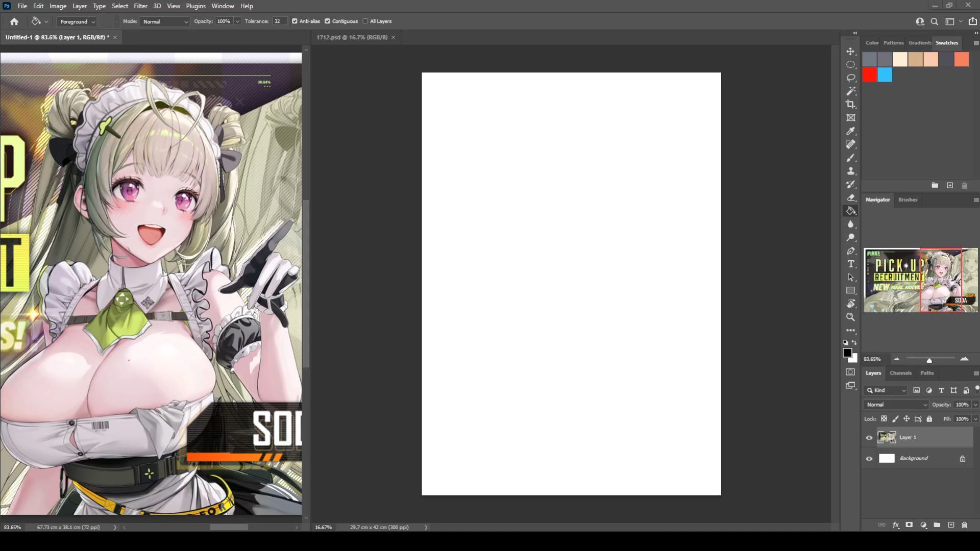Select the Pen tool
Screen dimensions: 980x551
click(850, 251)
